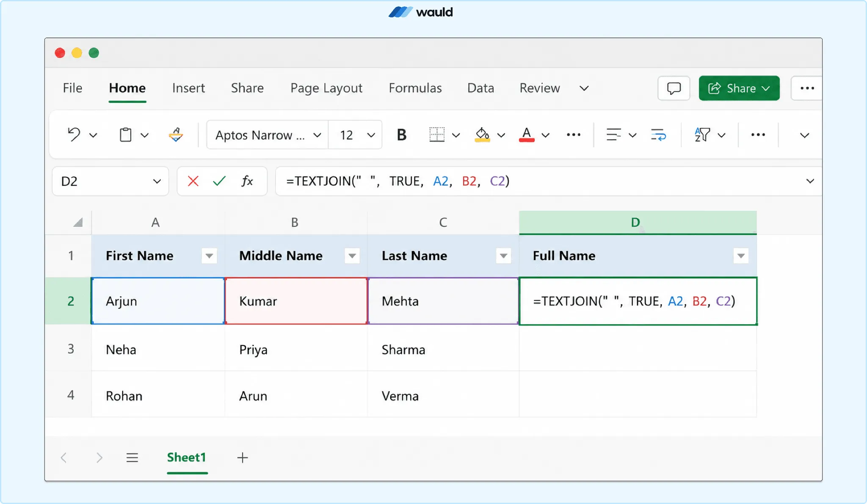The image size is (867, 504).
Task: Click the text alignment icon
Action: click(613, 135)
